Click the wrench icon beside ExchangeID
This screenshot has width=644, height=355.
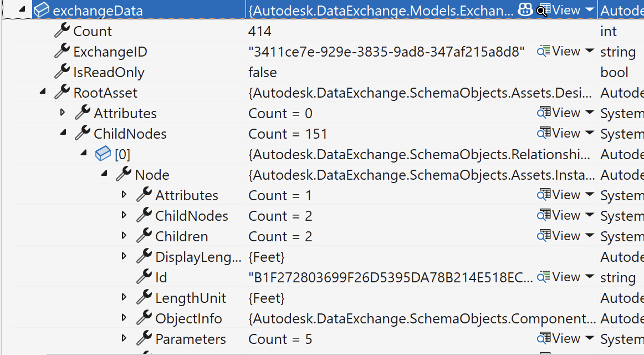click(x=62, y=50)
